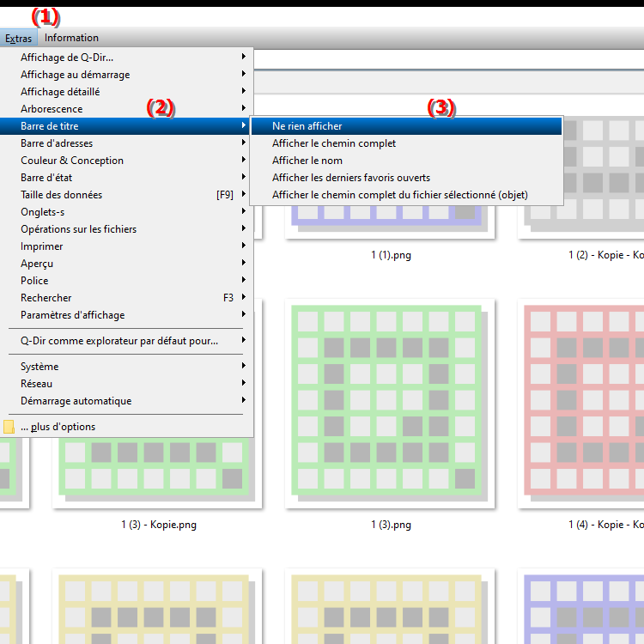Viewport: 644px width, 644px height.
Task: Select Barre de titre menu entry
Action: pyautogui.click(x=126, y=126)
